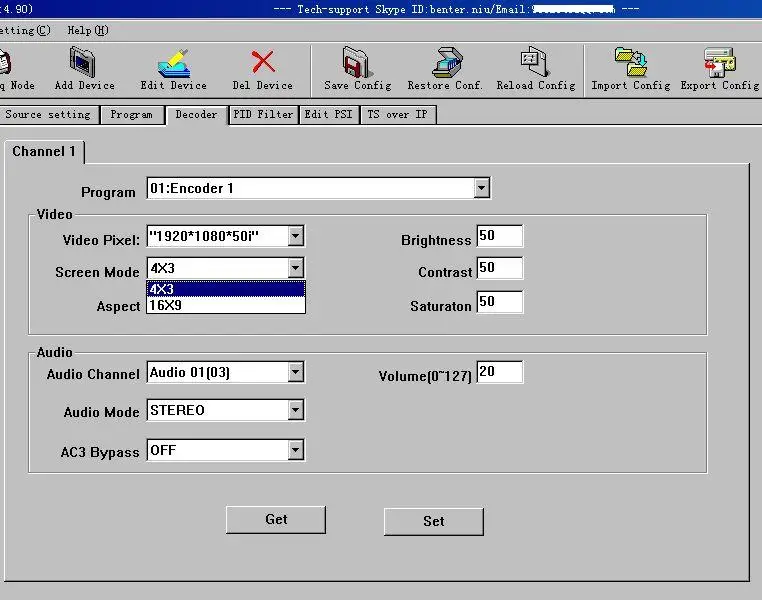Image resolution: width=762 pixels, height=600 pixels.
Task: Switch to the PID Filter tab
Action: [x=262, y=115]
